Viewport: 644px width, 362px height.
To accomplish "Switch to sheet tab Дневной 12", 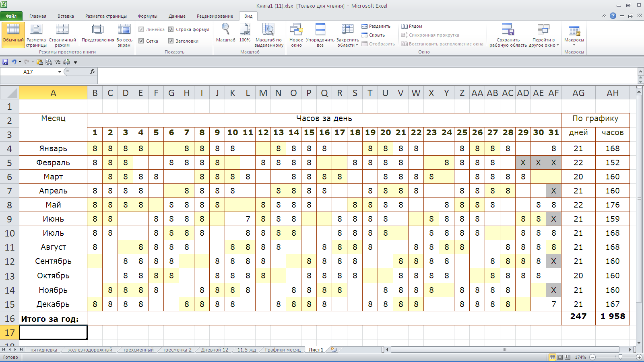I will [x=215, y=350].
